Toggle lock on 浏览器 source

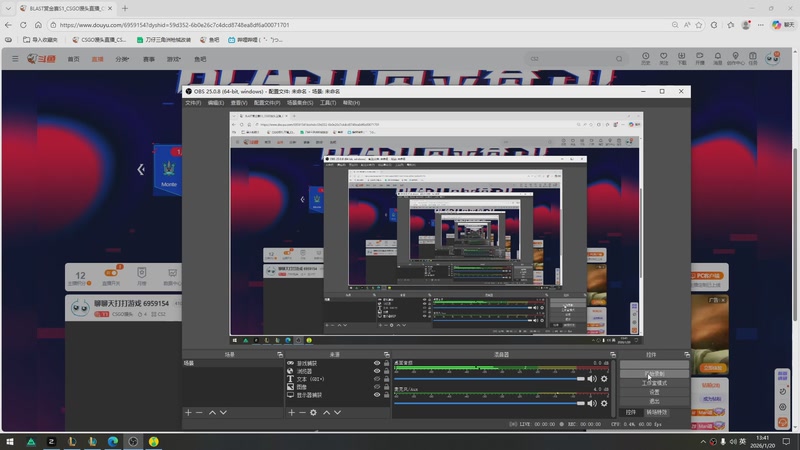pos(386,371)
